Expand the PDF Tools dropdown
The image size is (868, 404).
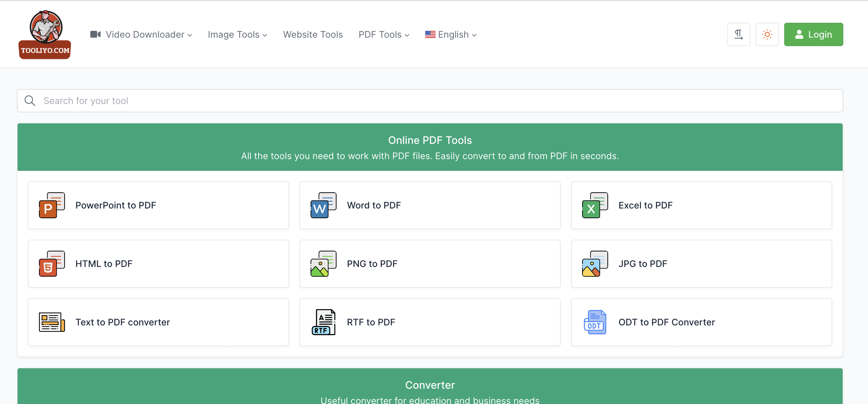(x=384, y=34)
